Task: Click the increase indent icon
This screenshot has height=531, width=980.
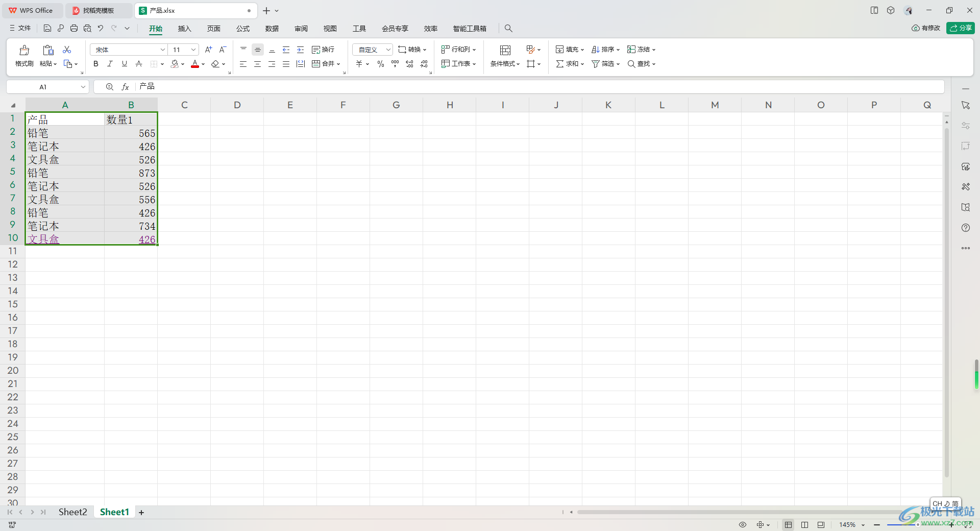Action: click(x=301, y=50)
